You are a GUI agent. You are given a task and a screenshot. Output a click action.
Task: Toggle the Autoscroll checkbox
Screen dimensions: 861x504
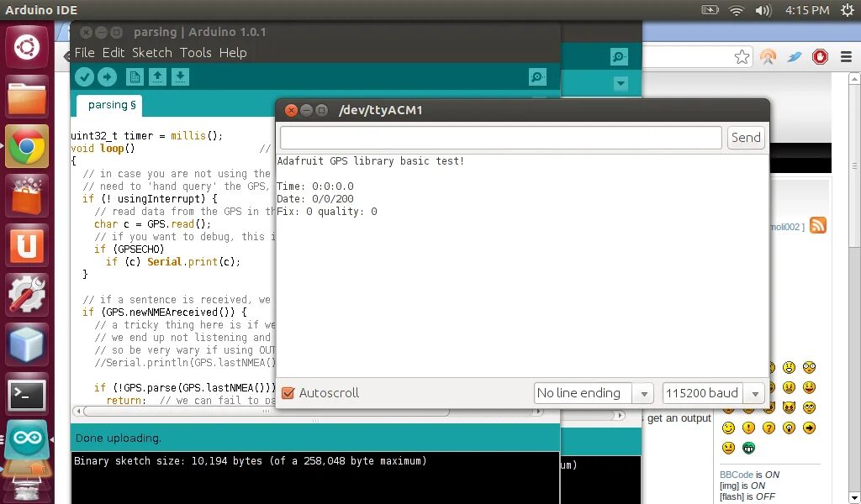coord(288,392)
